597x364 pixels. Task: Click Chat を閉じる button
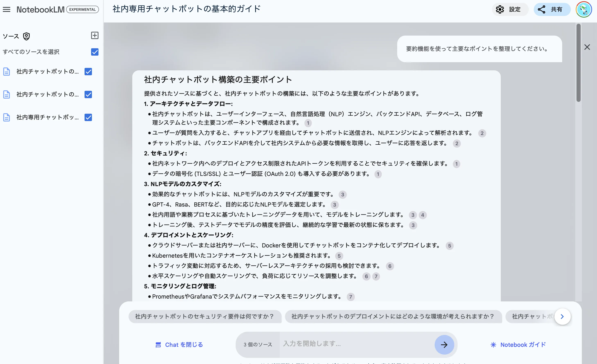(179, 345)
